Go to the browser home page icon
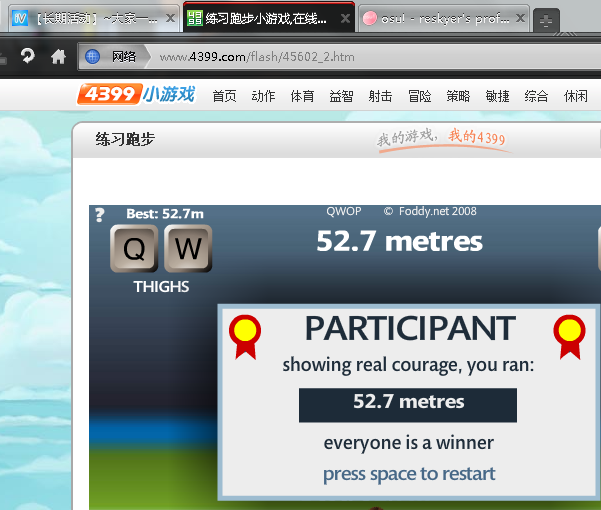Viewport: 601px width, 510px height. point(58,57)
